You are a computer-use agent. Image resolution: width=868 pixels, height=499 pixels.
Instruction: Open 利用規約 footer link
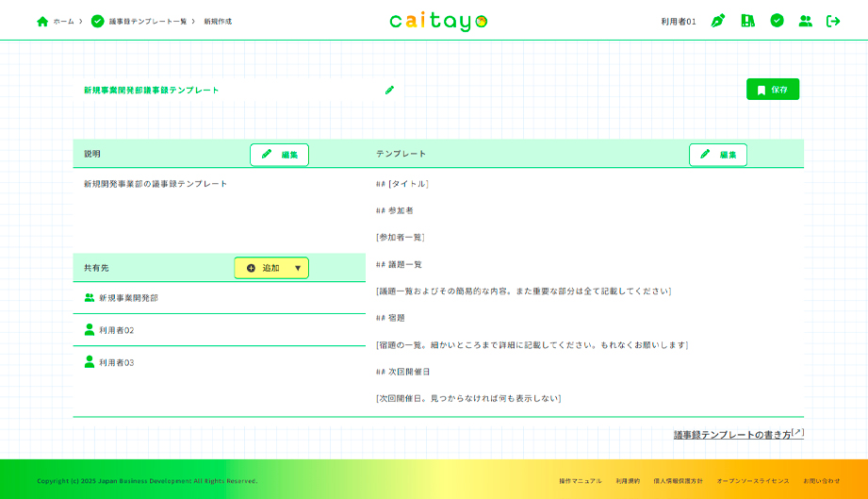(x=628, y=481)
